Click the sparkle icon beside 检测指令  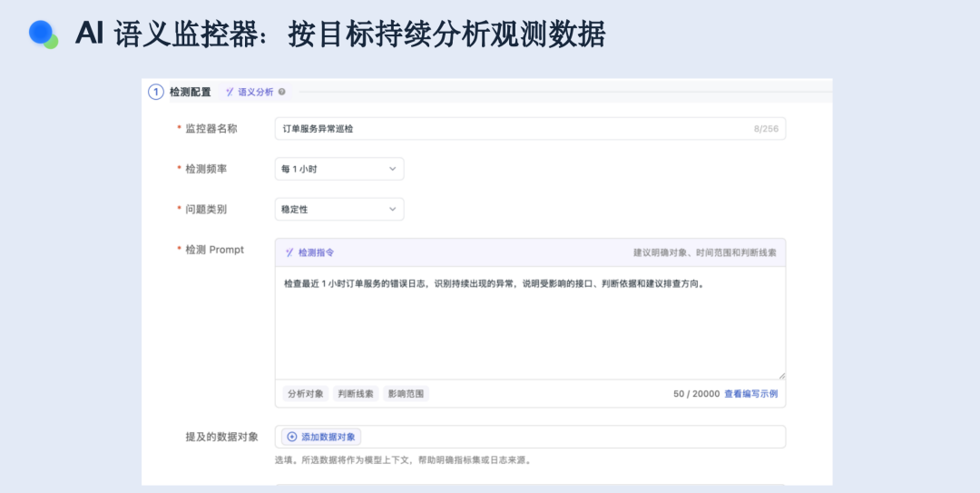point(289,252)
